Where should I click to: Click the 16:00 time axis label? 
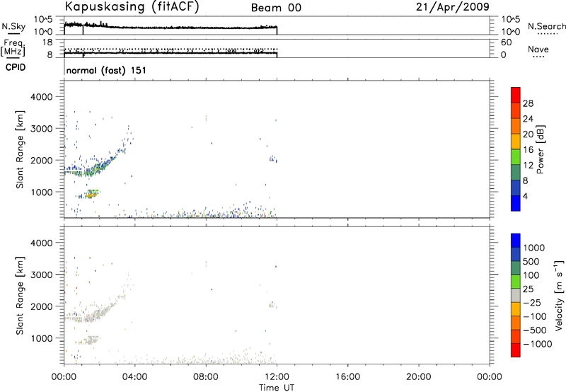click(347, 377)
